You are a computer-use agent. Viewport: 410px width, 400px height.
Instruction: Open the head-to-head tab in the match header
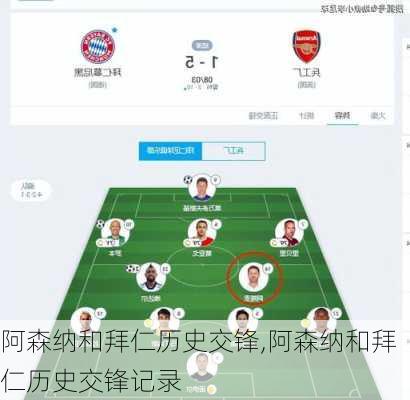pyautogui.click(x=263, y=116)
